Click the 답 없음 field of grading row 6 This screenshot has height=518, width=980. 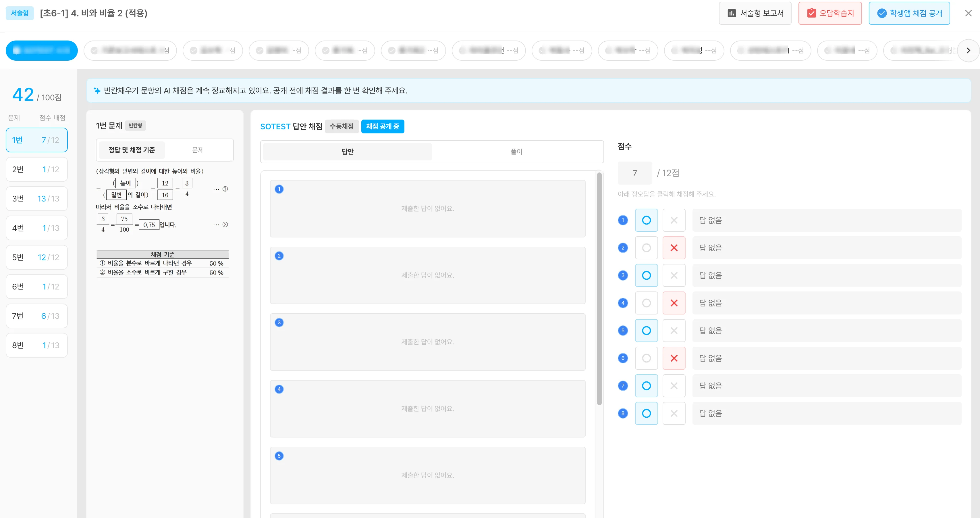(x=827, y=358)
